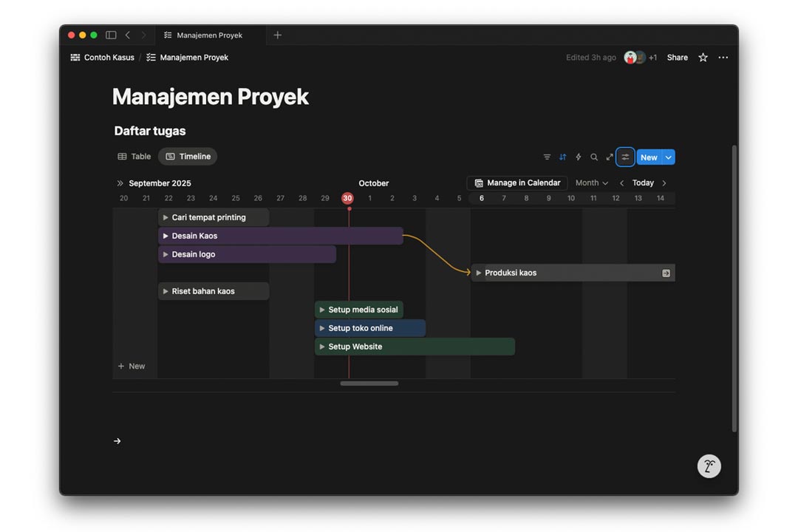Open automations via lightning bolt icon
Viewport: 798px width, 532px height.
[x=578, y=157]
